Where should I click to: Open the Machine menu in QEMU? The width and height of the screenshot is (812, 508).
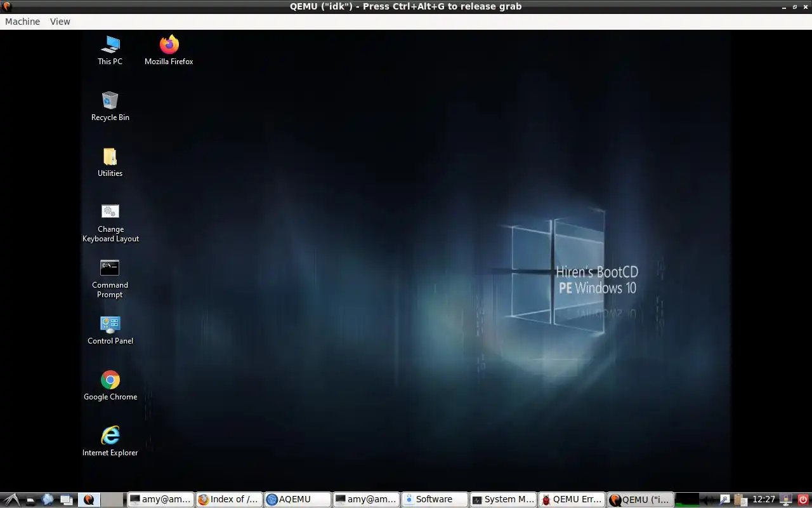tap(22, 22)
